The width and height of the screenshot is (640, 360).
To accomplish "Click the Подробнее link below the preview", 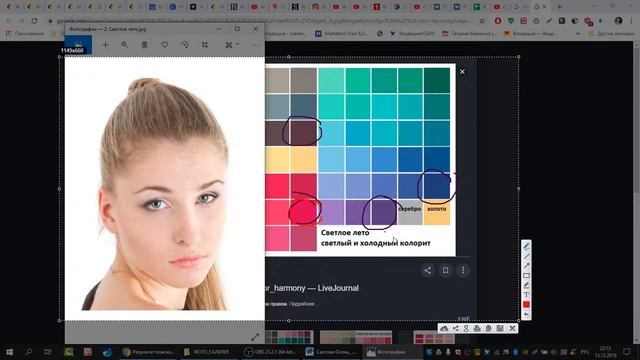I will click(303, 304).
